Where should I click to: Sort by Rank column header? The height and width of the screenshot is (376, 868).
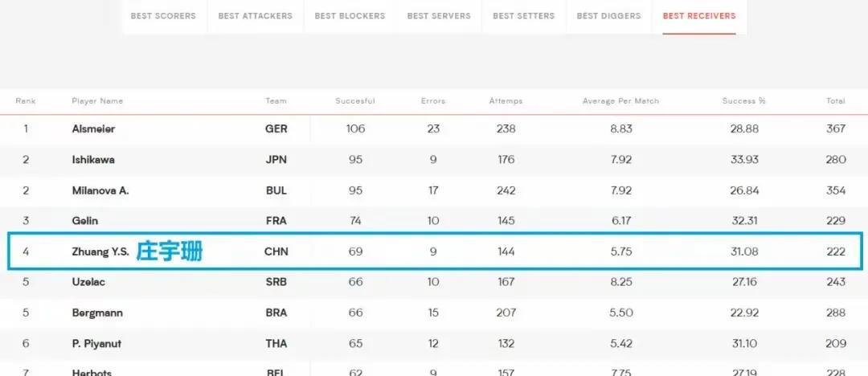(x=26, y=100)
